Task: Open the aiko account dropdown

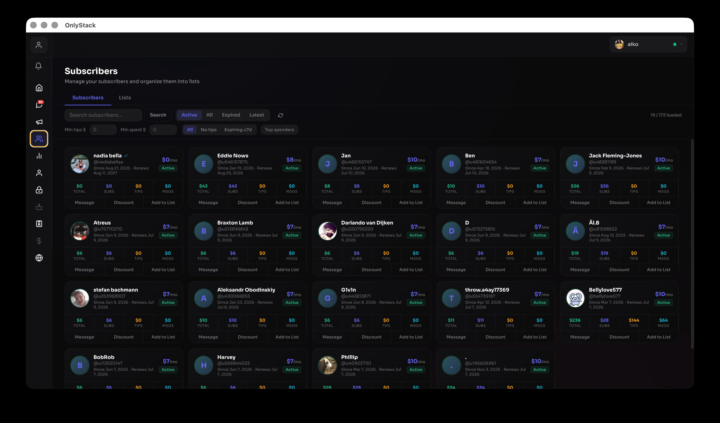Action: coord(648,45)
